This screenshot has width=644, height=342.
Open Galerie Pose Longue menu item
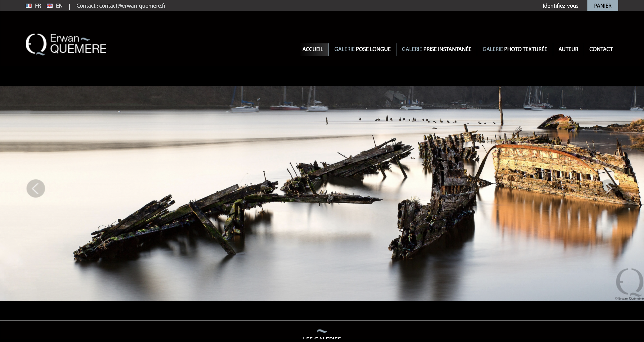[x=362, y=49]
